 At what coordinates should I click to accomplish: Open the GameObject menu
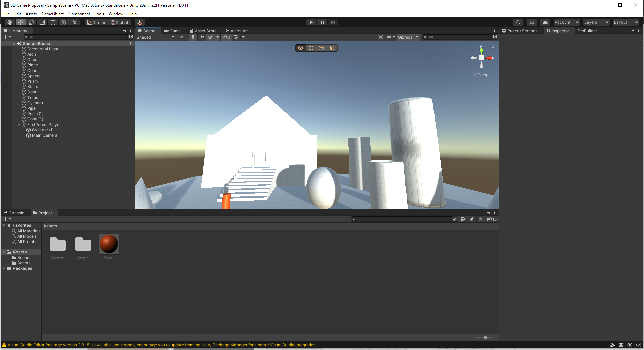(52, 14)
